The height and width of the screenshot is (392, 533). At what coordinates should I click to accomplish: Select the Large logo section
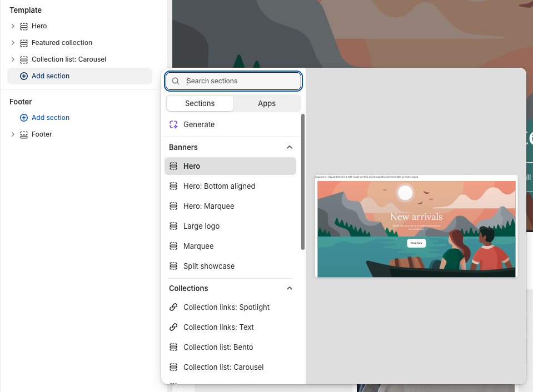(230, 226)
